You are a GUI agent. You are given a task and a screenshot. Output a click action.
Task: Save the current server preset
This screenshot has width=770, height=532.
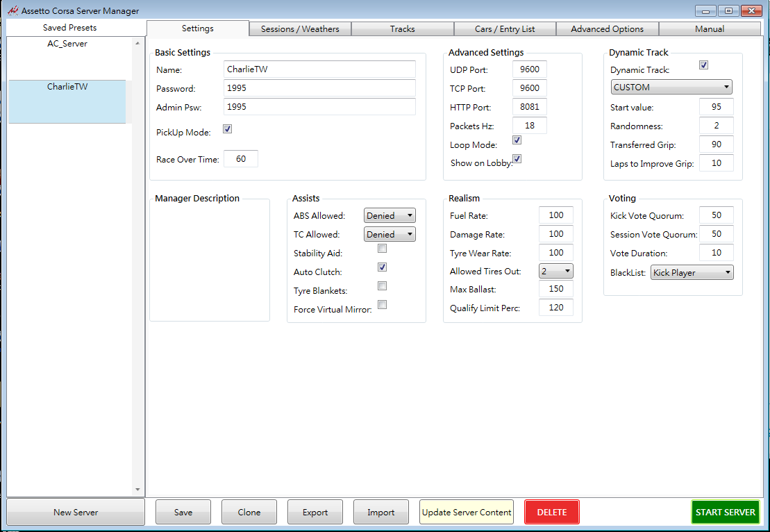[x=183, y=513]
